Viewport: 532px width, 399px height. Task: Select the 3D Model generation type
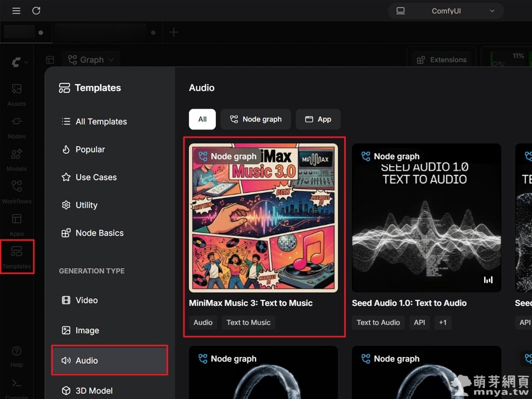(109, 391)
